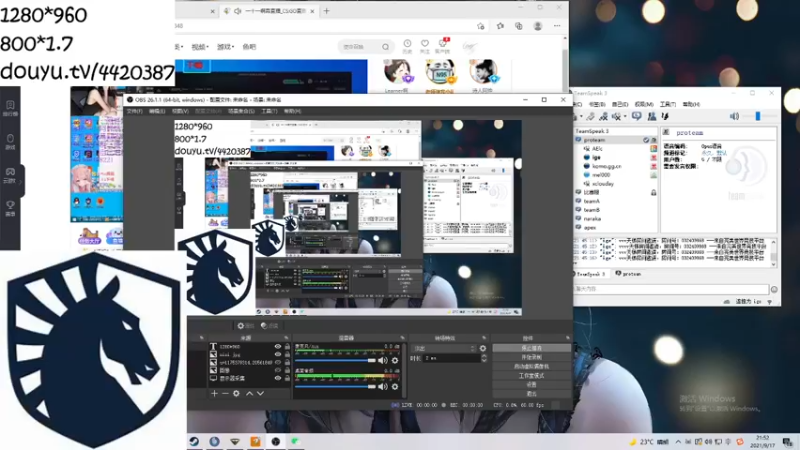
Task: Adjust TeamSpeak toolbar volume slider
Action: coord(758,116)
